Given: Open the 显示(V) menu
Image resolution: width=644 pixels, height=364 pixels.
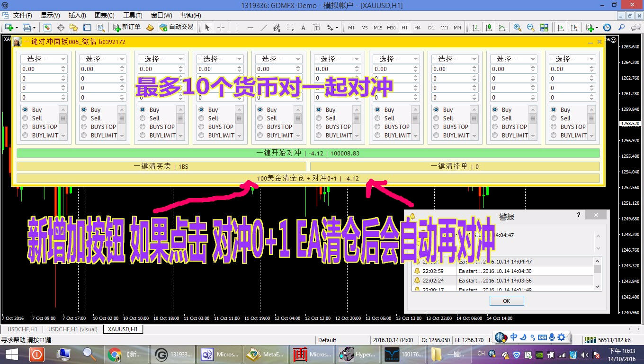Looking at the screenshot, I should pos(50,15).
